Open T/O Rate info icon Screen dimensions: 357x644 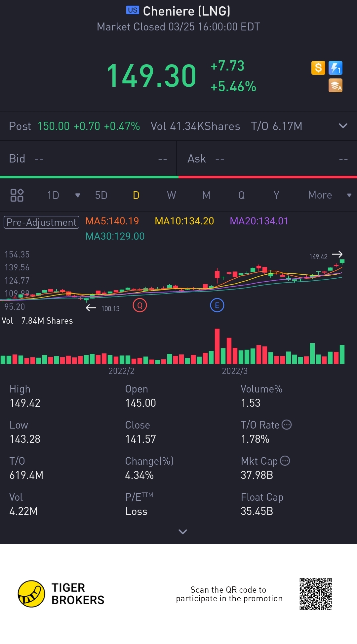[287, 425]
